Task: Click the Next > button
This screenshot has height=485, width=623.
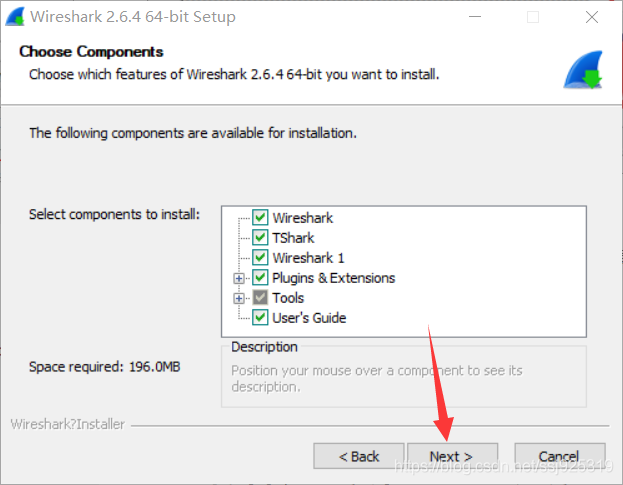Action: tap(453, 456)
